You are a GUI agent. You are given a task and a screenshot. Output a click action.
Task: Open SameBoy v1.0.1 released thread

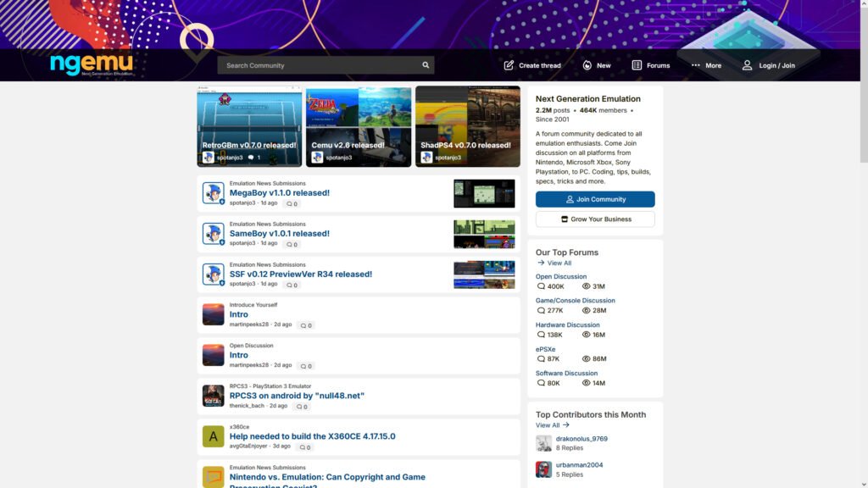(280, 234)
